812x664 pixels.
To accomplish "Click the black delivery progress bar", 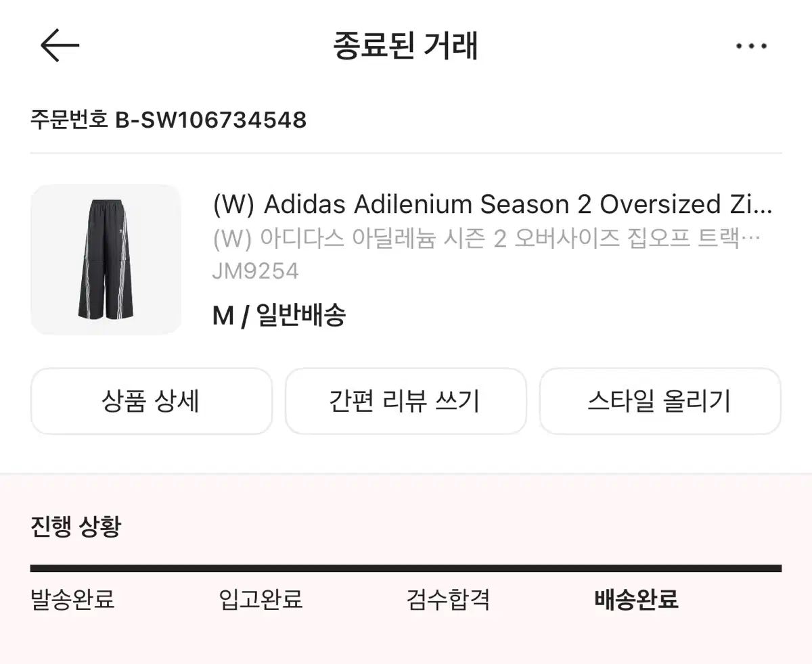I will [406, 569].
